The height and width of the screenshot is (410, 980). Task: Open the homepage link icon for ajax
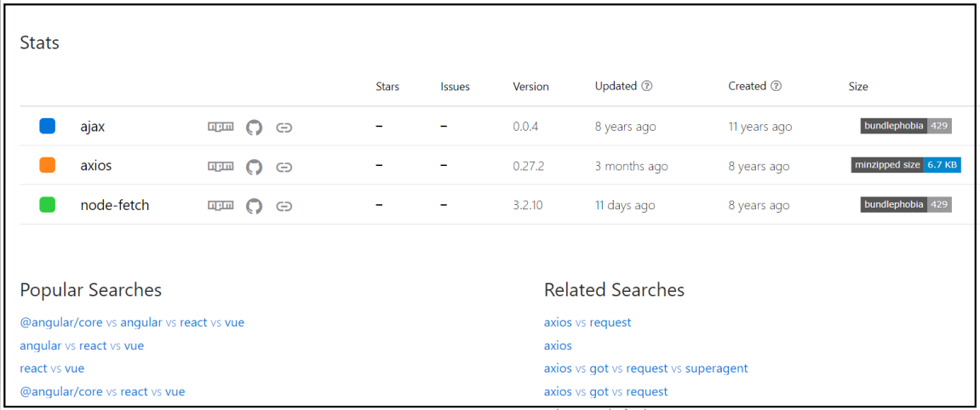pos(284,128)
